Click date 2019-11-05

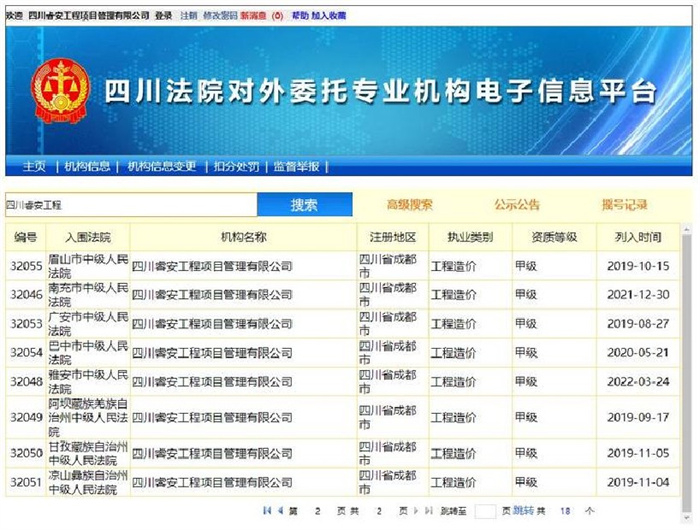[638, 453]
